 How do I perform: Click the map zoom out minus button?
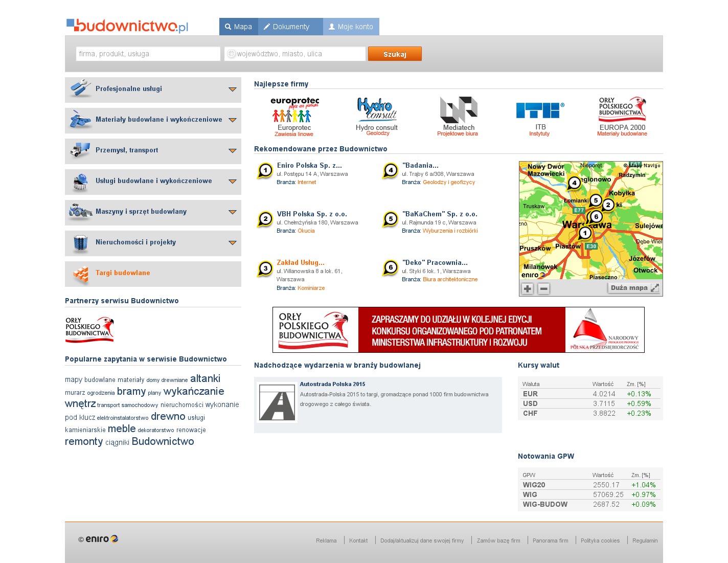tap(544, 288)
